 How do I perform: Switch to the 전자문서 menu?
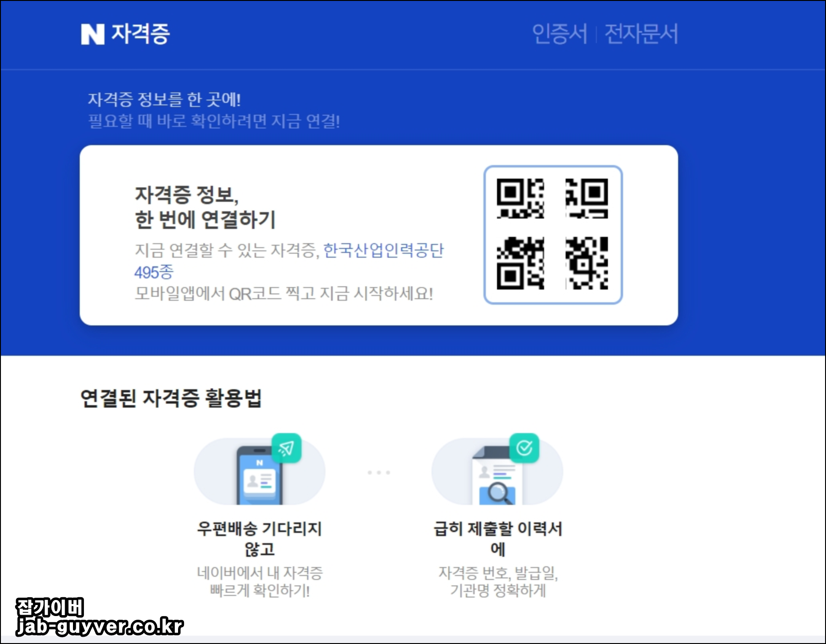pyautogui.click(x=641, y=34)
